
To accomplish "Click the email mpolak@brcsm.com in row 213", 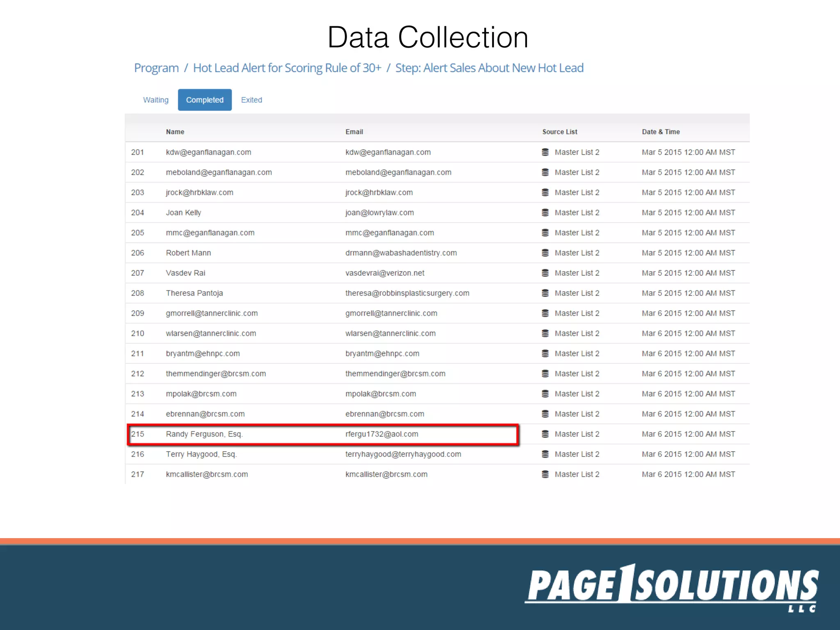I will click(381, 393).
